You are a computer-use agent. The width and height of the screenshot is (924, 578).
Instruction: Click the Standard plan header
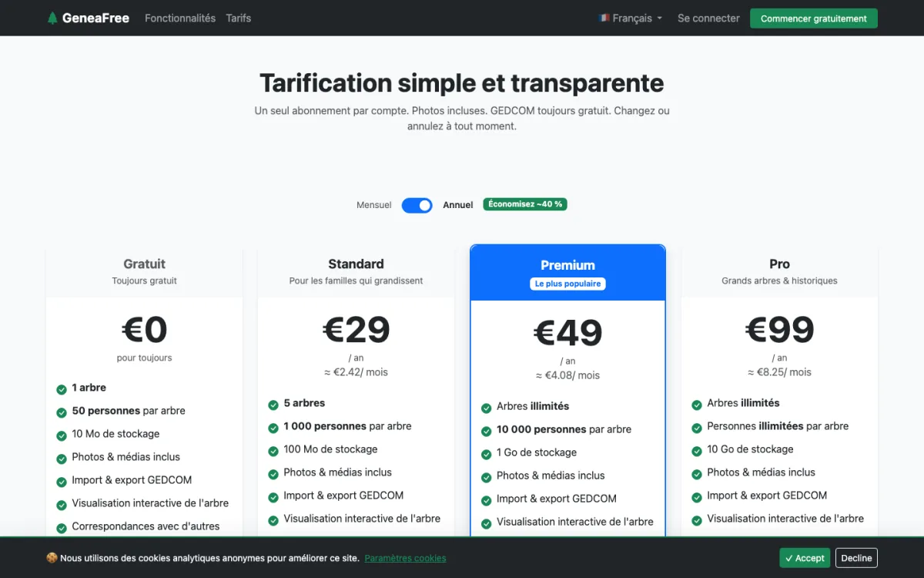(356, 273)
